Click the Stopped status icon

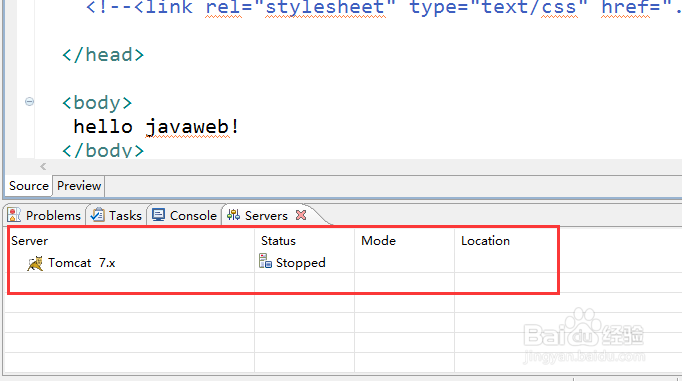tap(265, 261)
